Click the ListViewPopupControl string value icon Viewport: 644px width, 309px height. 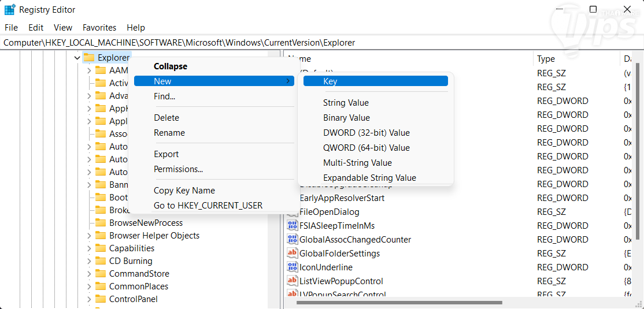pos(293,281)
